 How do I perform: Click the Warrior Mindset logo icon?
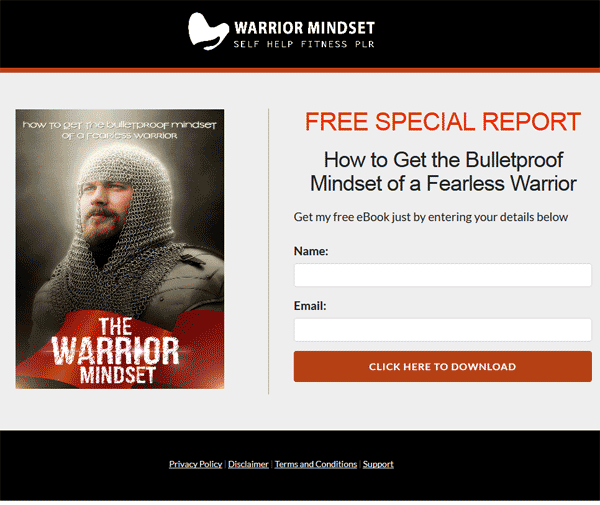coord(208,32)
